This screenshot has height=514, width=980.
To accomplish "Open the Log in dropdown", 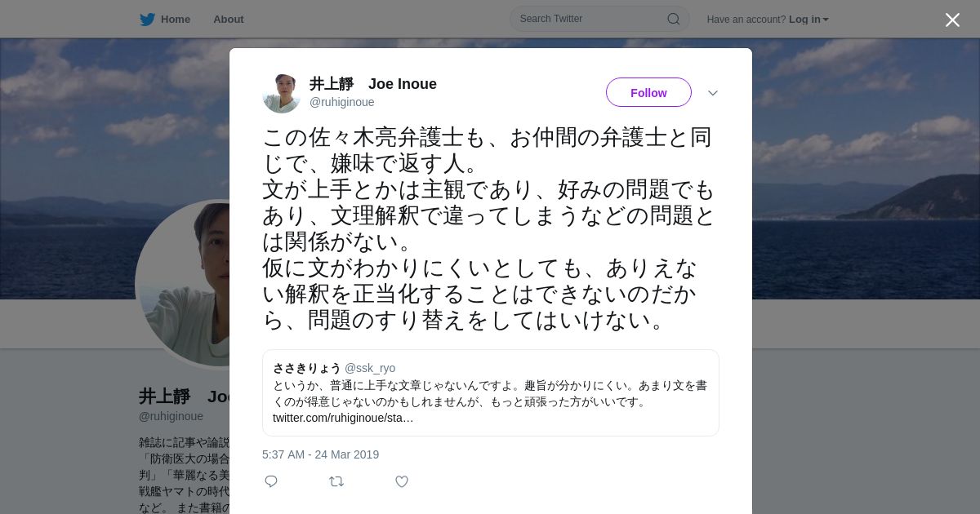I will point(808,20).
